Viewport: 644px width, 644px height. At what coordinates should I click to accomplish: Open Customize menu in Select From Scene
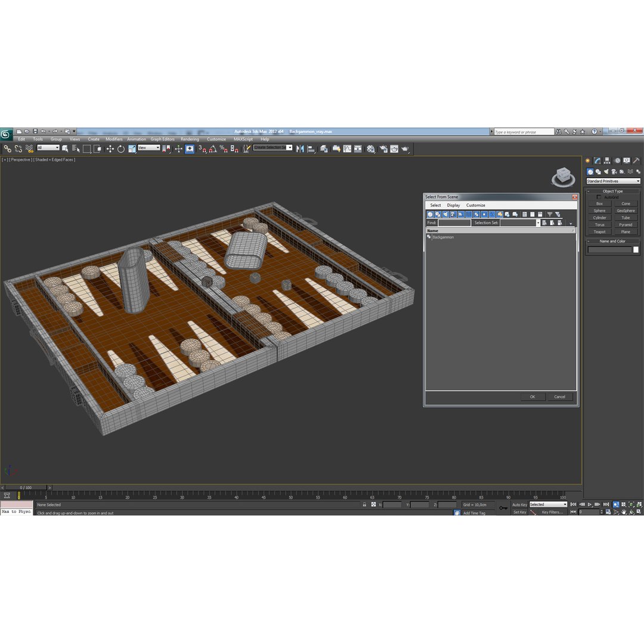pos(476,205)
